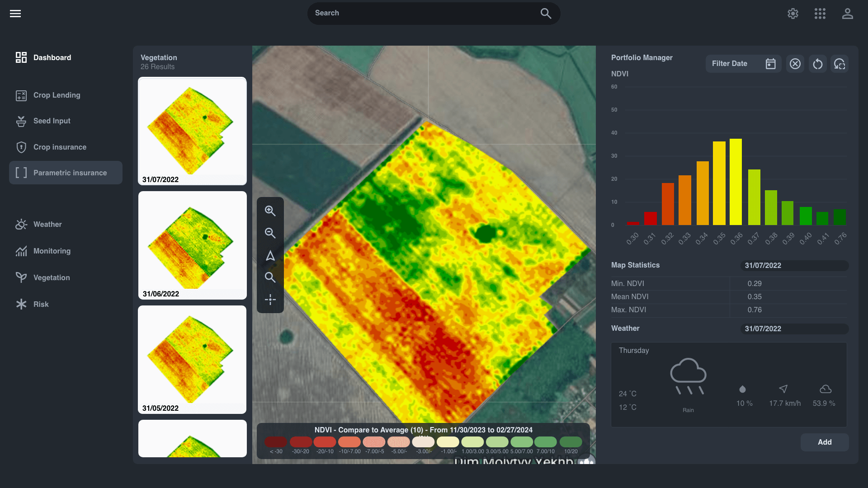This screenshot has height=488, width=868.
Task: Select the zoom-in tool on the map
Action: (x=270, y=211)
